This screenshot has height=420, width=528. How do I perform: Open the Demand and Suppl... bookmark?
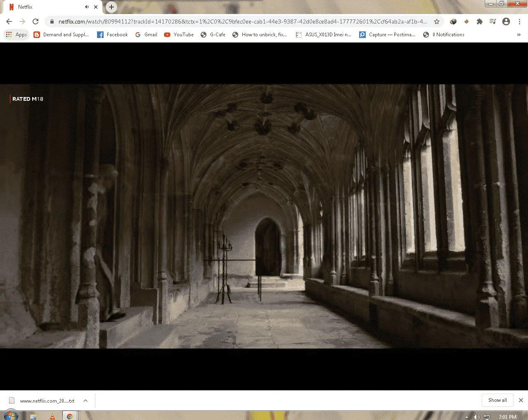(x=61, y=35)
